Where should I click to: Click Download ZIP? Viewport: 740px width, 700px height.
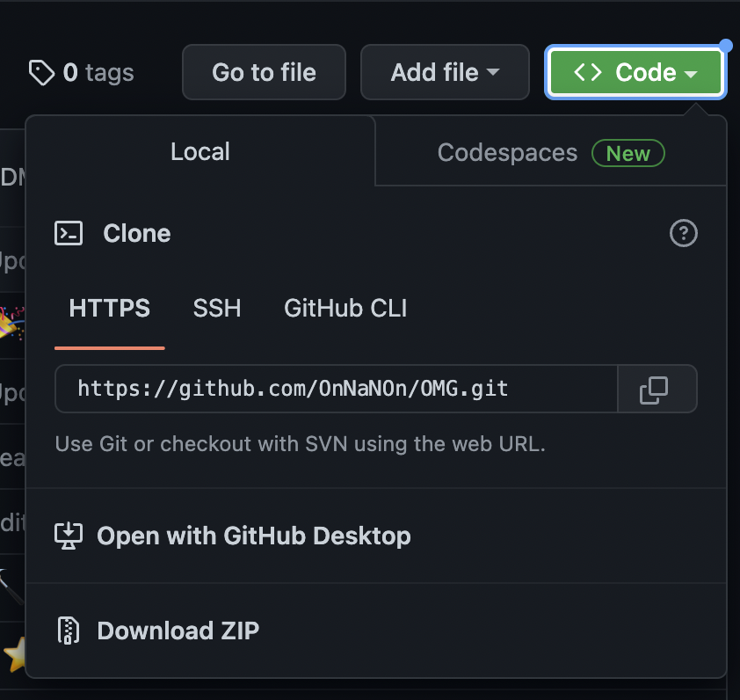pos(376,631)
